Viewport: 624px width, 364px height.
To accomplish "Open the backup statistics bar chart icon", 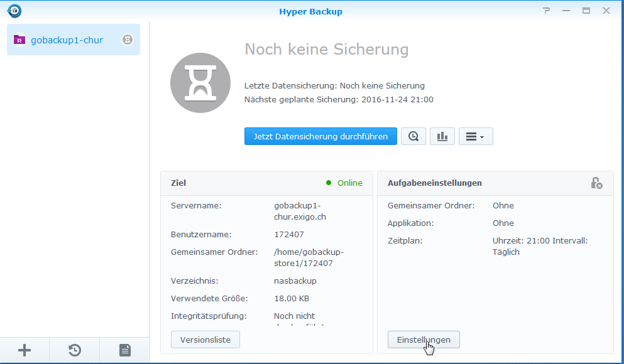I will point(442,136).
